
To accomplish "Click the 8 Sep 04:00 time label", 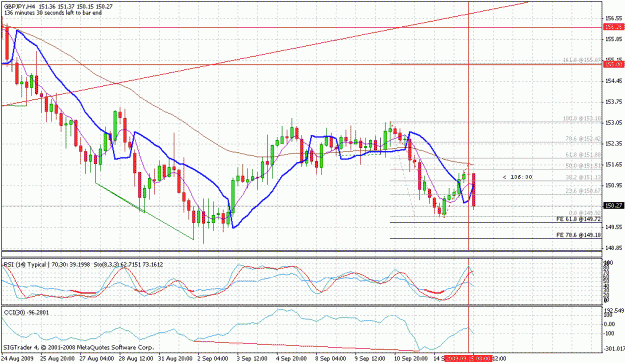I will (331, 358).
